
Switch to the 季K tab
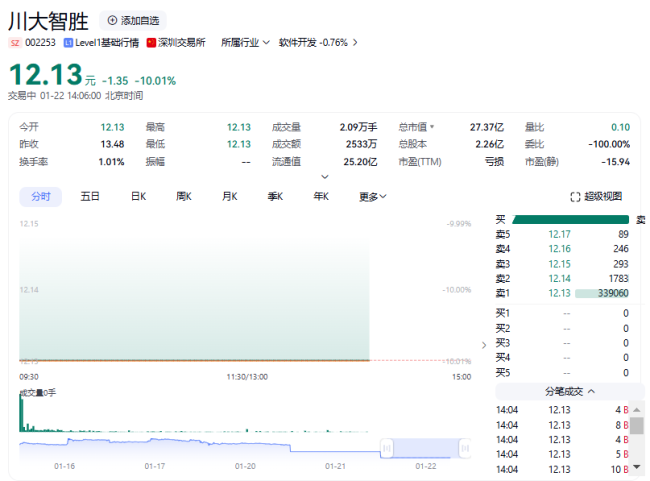pos(275,197)
